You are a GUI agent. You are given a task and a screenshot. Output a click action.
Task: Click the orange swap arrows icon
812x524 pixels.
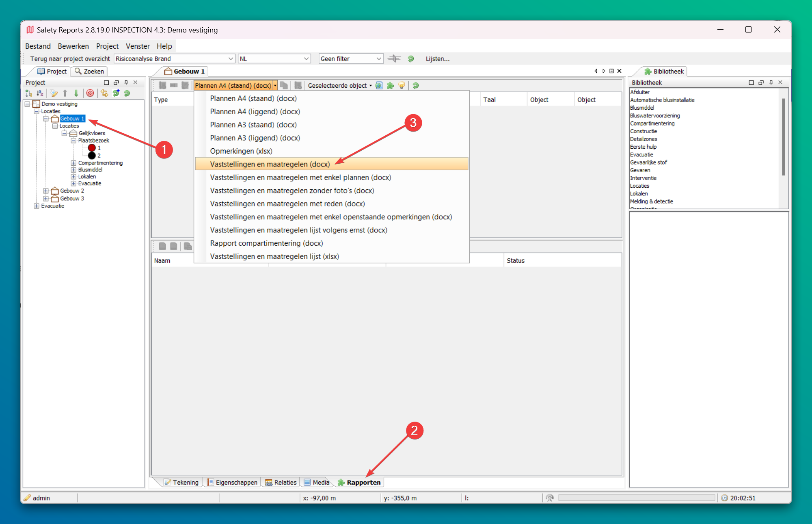tap(104, 93)
